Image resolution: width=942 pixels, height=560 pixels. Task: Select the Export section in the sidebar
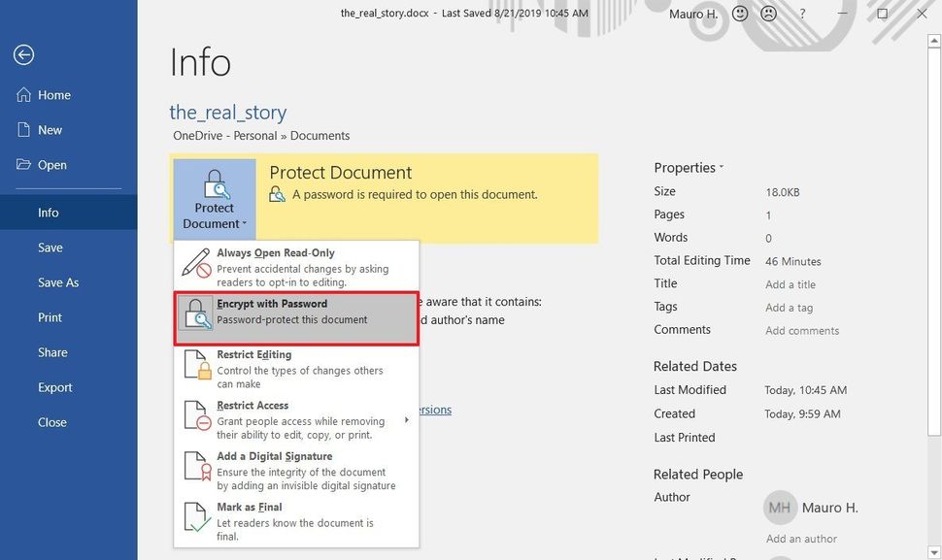click(x=54, y=387)
